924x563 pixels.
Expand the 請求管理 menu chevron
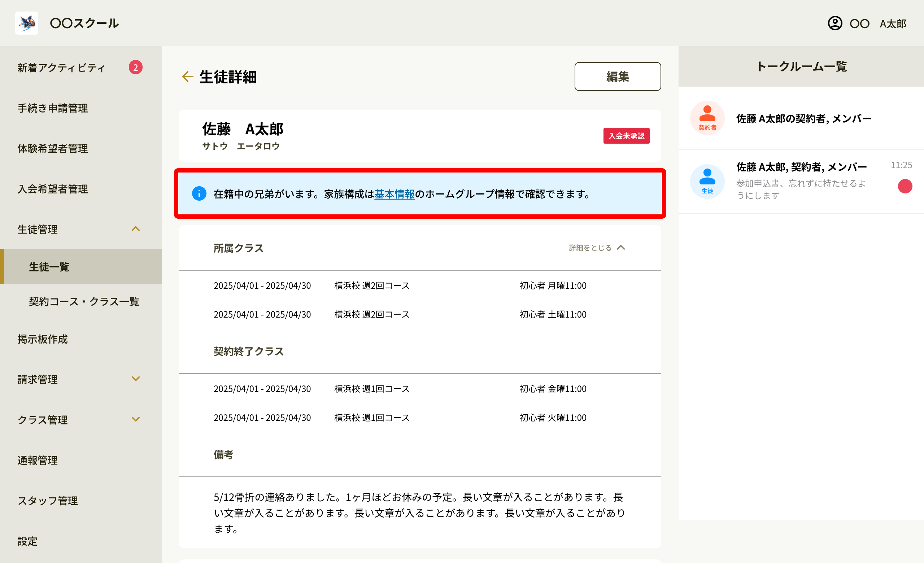point(136,379)
